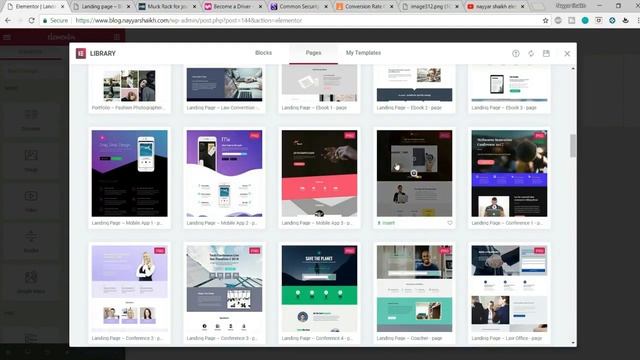640x360 pixels.
Task: Reload the page in the browser
Action: pyautogui.click(x=31, y=20)
